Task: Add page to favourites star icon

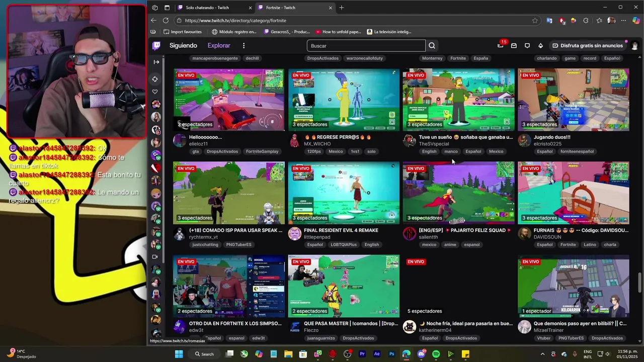Action: pyautogui.click(x=535, y=21)
